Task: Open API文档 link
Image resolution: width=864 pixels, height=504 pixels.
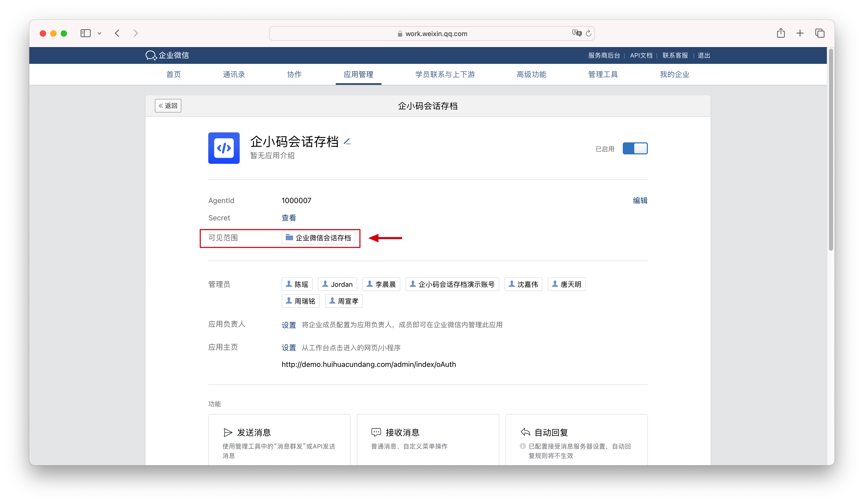Action: click(641, 55)
